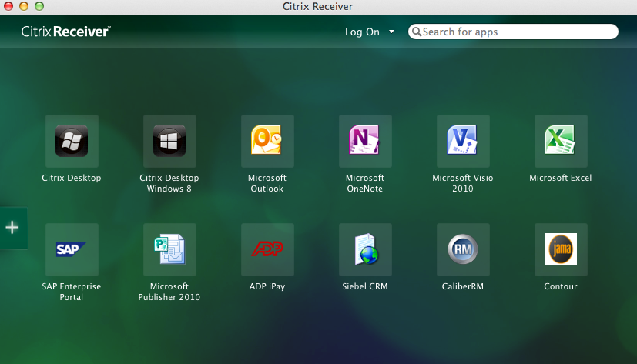
Task: Launch the ADP iPay icon
Action: point(267,249)
